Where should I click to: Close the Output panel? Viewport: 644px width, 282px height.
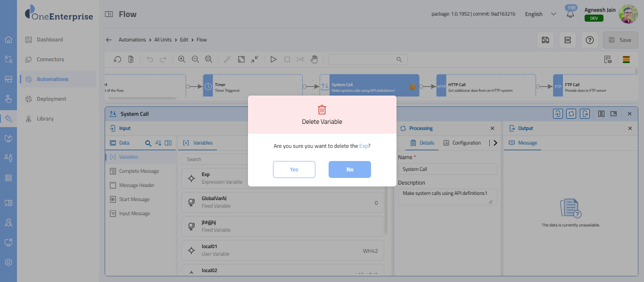pyautogui.click(x=630, y=129)
